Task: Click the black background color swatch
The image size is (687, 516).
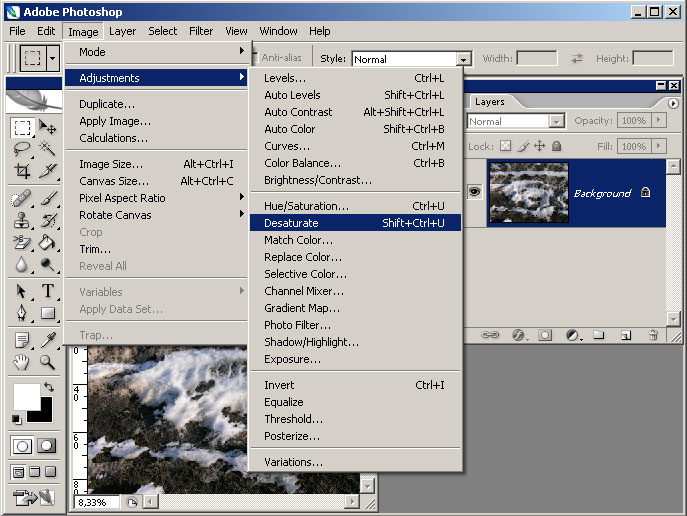Action: (44, 414)
